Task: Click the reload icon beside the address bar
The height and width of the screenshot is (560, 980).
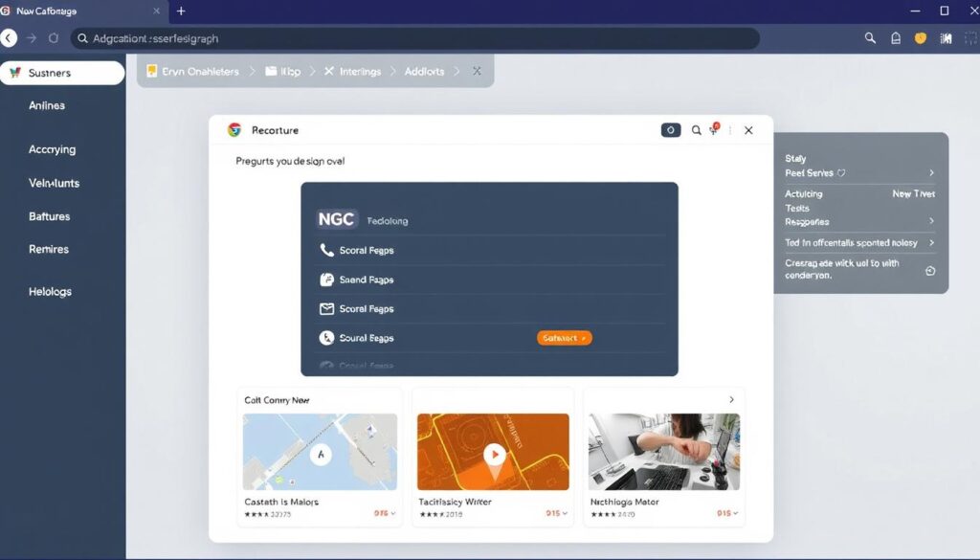Action: 54,38
